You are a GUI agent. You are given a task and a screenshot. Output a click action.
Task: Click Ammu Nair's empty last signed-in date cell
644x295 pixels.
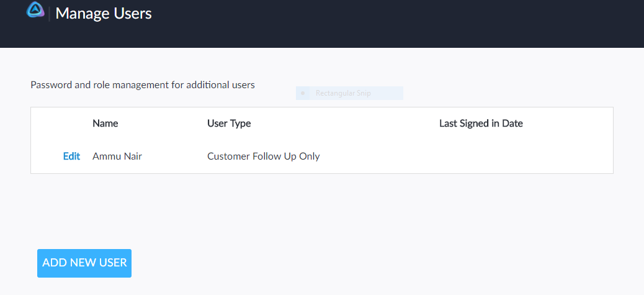click(481, 157)
